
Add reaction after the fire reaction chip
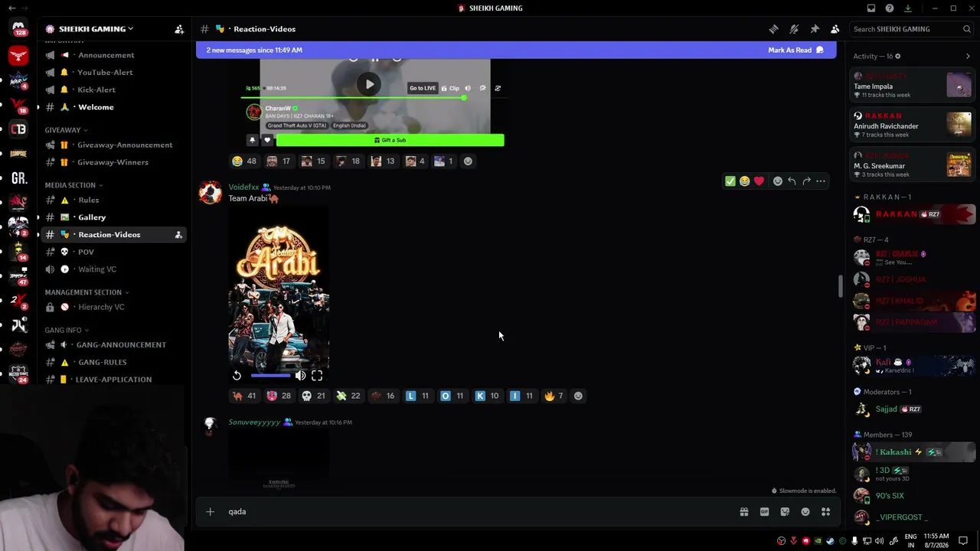pyautogui.click(x=578, y=396)
